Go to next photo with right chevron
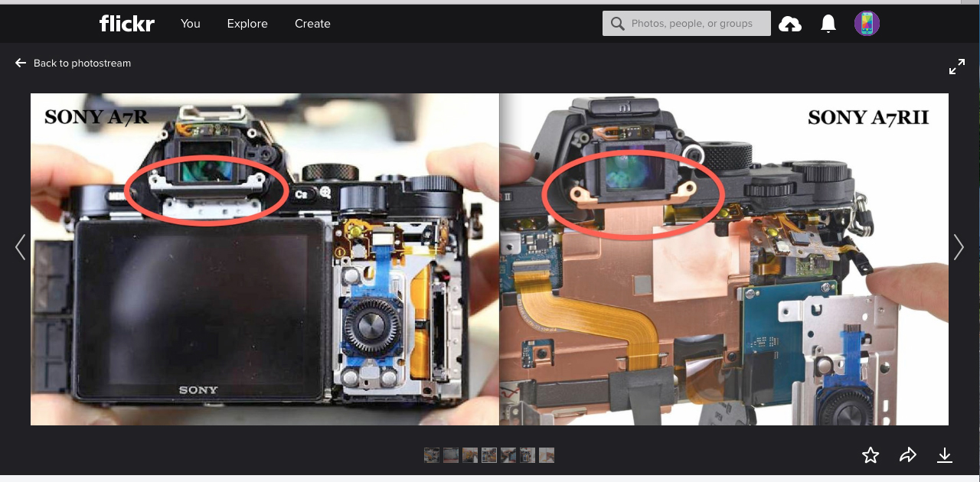 [959, 247]
